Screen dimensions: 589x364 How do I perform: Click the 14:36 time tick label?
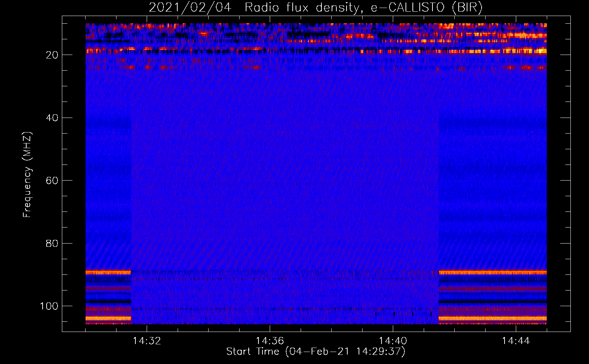(x=270, y=341)
